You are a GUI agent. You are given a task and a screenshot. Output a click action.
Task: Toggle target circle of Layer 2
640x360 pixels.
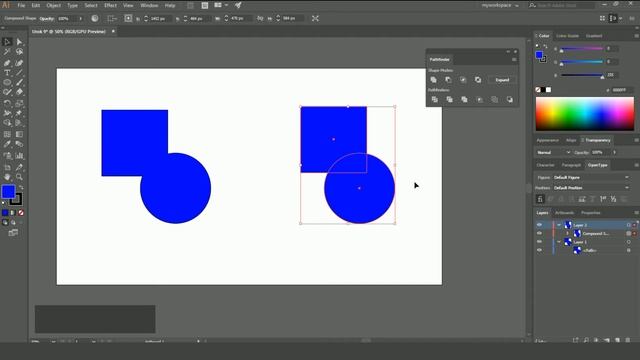pyautogui.click(x=629, y=225)
